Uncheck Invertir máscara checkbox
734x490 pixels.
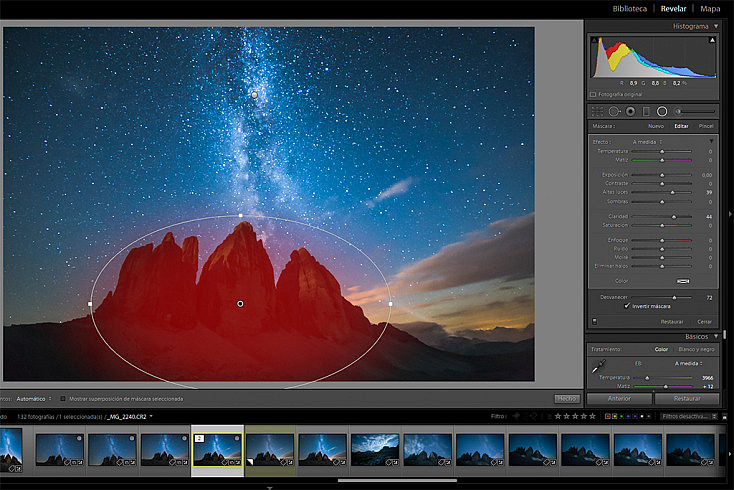click(x=627, y=306)
